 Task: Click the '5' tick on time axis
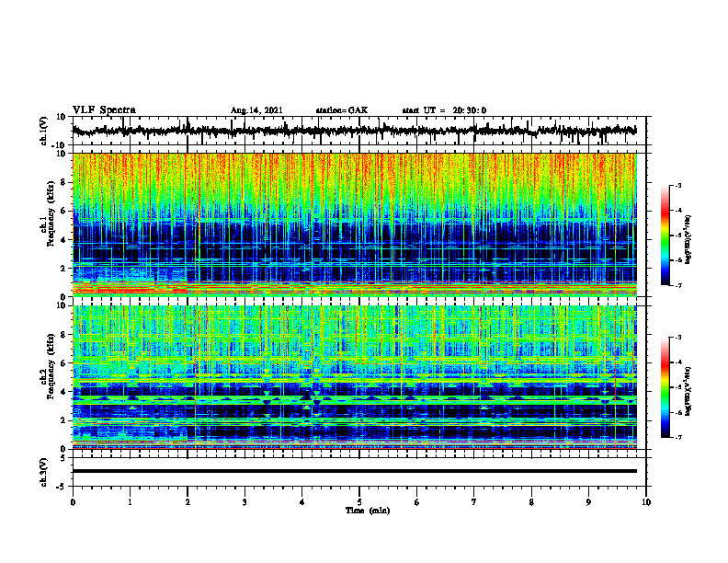(359, 502)
